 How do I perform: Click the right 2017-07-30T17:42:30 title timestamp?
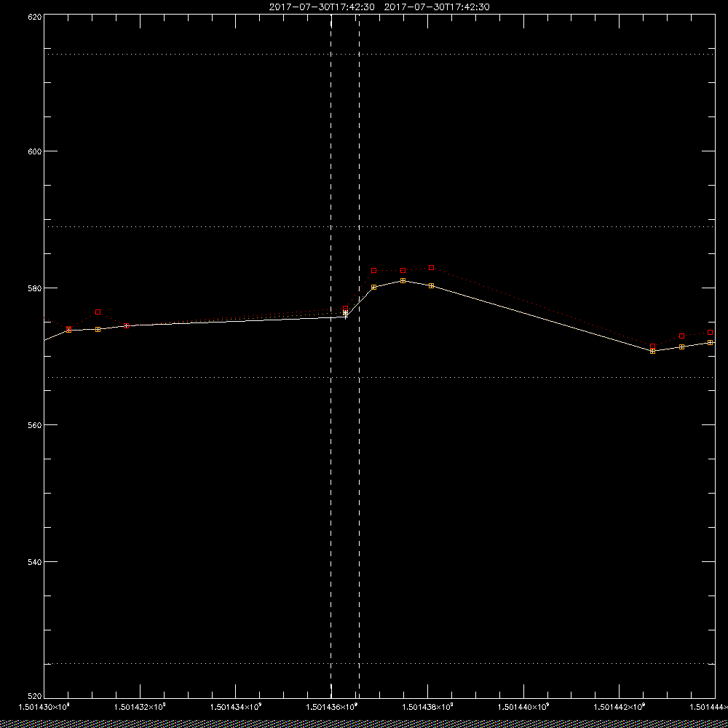coord(437,7)
